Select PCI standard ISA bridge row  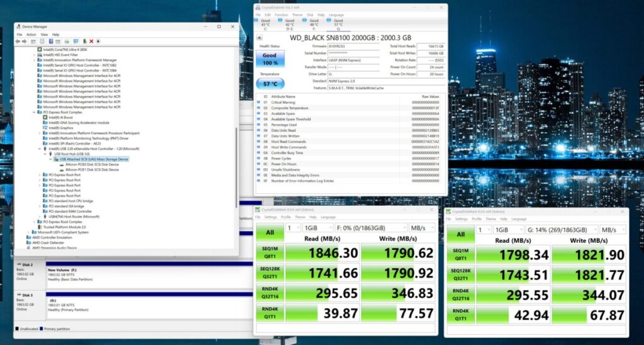[x=66, y=206]
